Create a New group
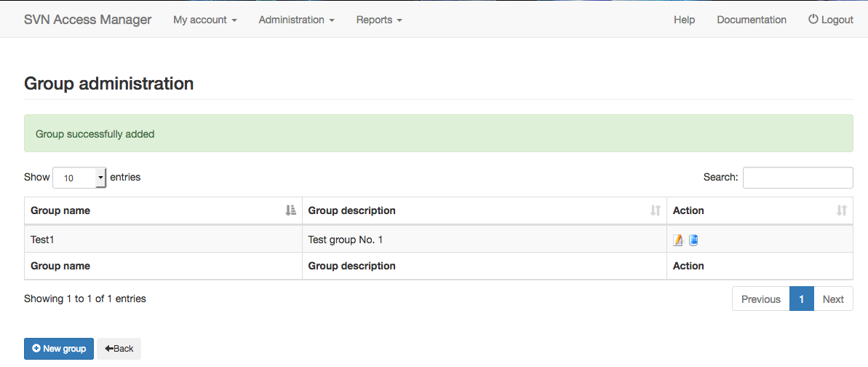This screenshot has width=868, height=367. [x=59, y=349]
